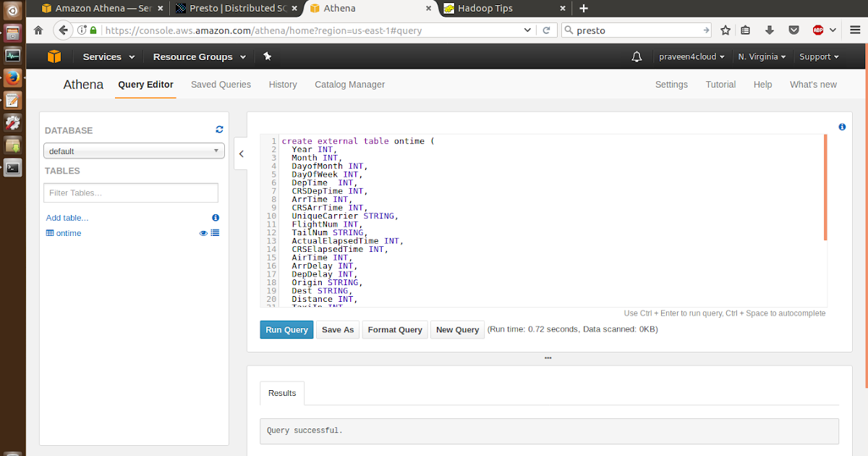The height and width of the screenshot is (456, 868).
Task: Open properties of the ontime table
Action: (214, 232)
